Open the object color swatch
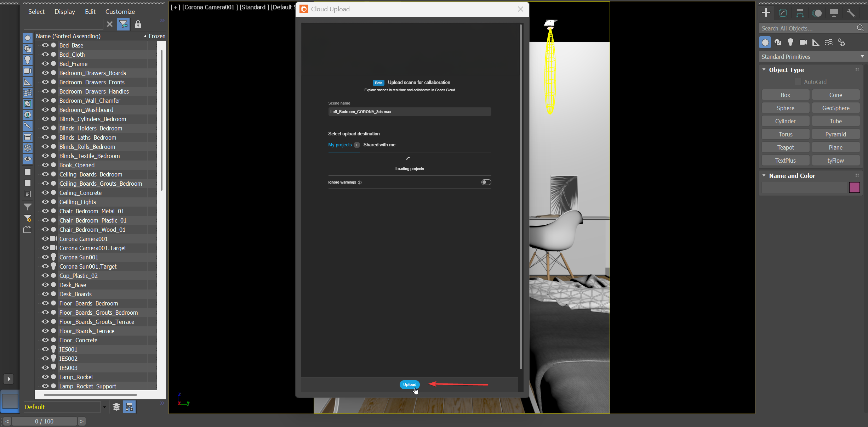868x427 pixels. pos(854,187)
